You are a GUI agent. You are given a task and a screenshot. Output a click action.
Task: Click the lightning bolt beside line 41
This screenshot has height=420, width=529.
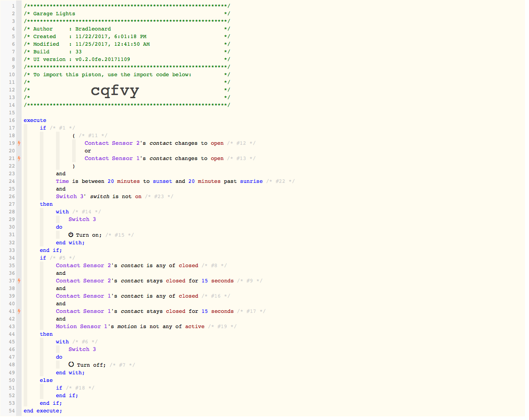(x=19, y=312)
